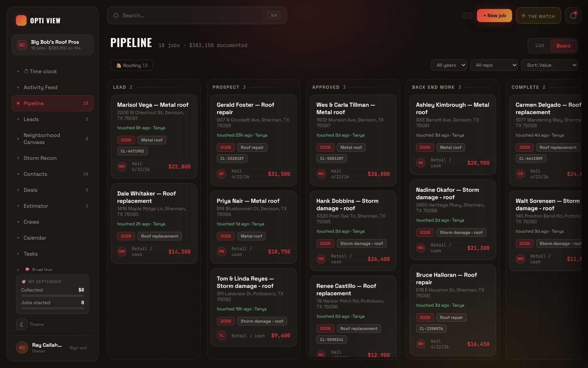Open the All reps dropdown
588x368 pixels.
[494, 65]
